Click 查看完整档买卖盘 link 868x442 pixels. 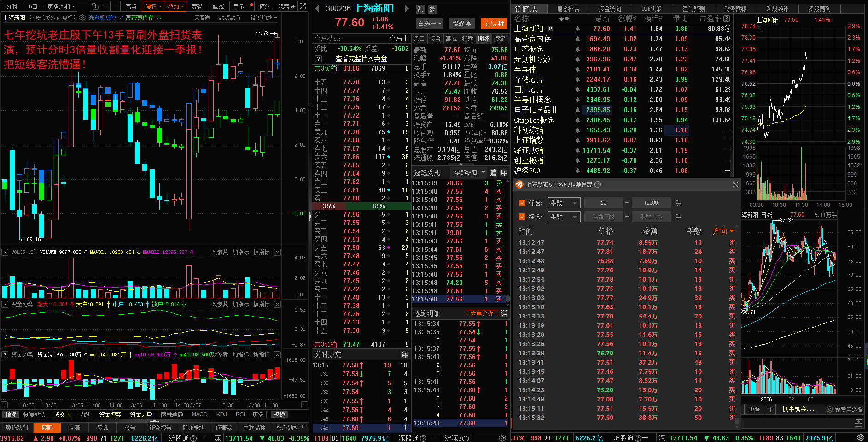(x=361, y=59)
